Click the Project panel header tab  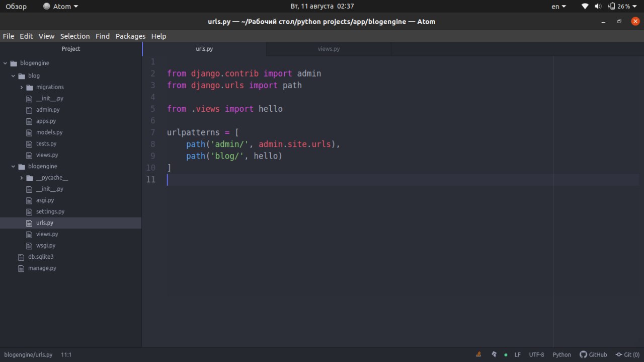point(71,49)
